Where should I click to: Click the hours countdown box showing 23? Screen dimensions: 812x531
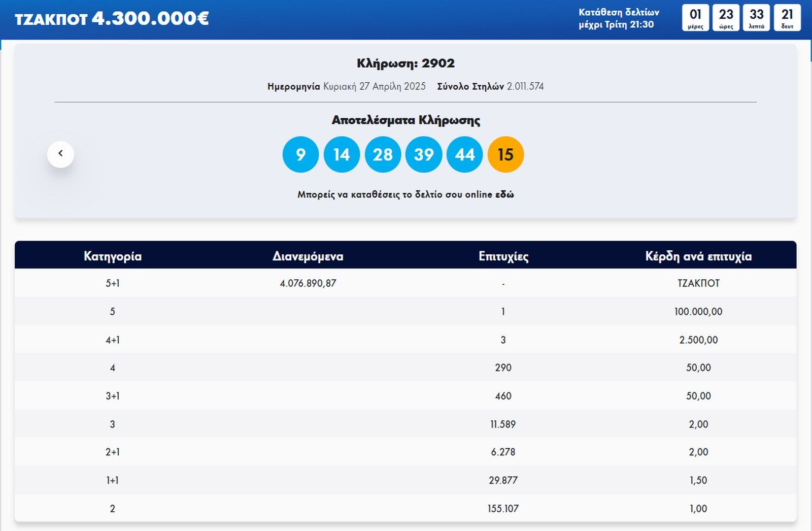pyautogui.click(x=726, y=18)
